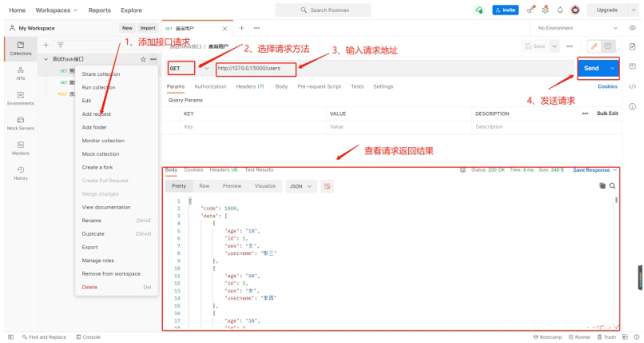Open the GET request method dropdown
The width and height of the screenshot is (644, 343).
point(185,68)
